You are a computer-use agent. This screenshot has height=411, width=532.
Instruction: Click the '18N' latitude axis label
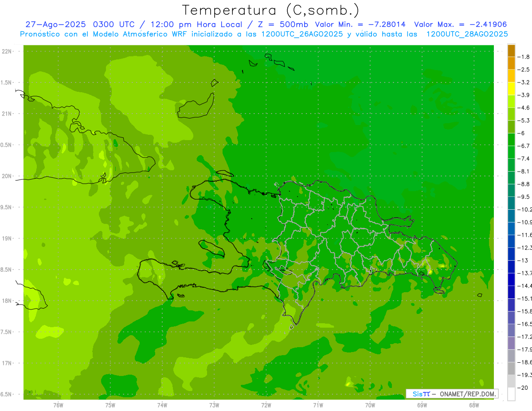tap(8, 301)
